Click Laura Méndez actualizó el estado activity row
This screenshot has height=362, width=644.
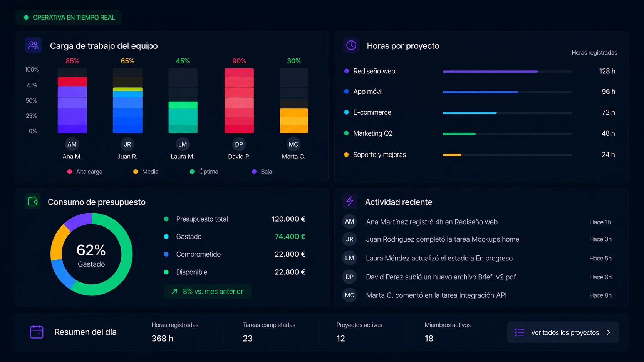click(x=478, y=258)
